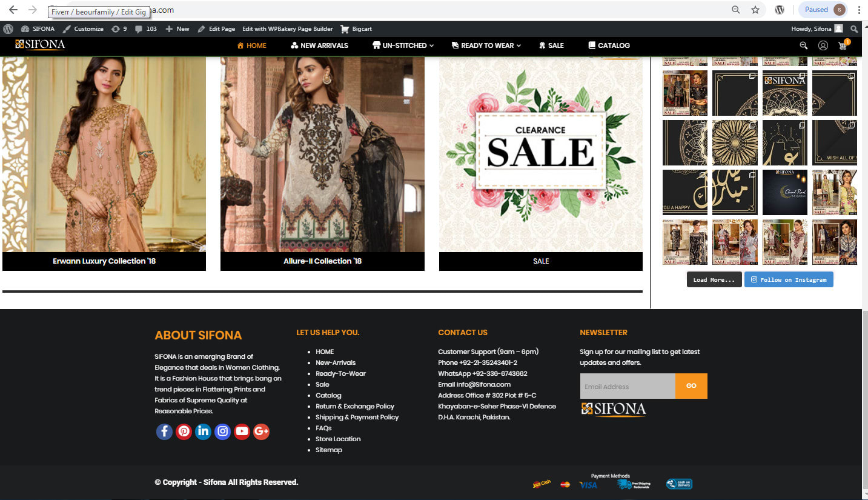
Task: Open the Clearance SALE banner image
Action: 541,155
